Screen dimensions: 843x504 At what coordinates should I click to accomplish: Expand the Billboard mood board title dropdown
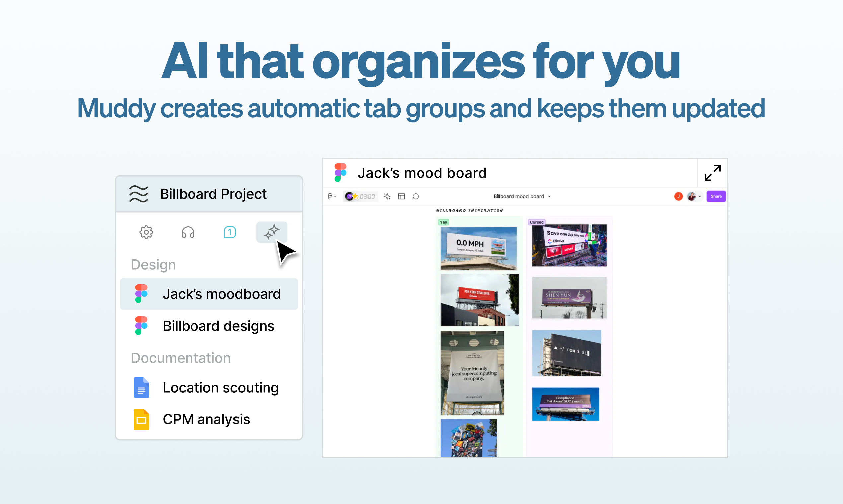(549, 196)
